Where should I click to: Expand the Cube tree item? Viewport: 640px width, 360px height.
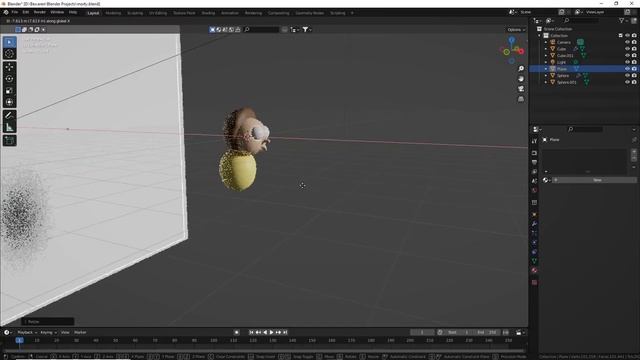click(546, 49)
